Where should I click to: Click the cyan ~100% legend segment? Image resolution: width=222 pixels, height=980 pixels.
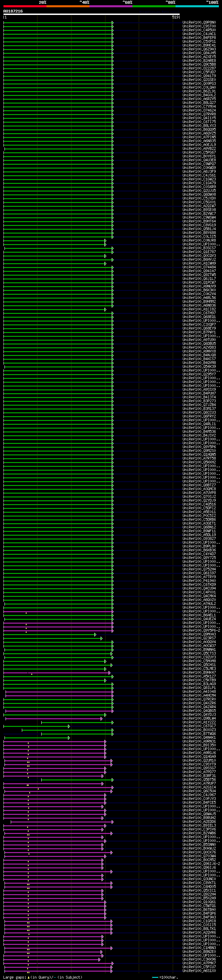197,6
